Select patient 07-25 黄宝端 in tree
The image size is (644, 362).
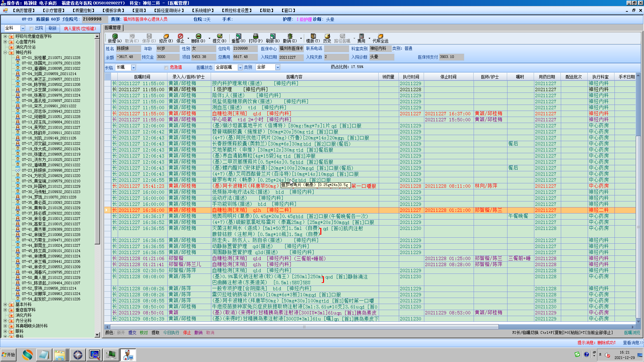point(51,181)
